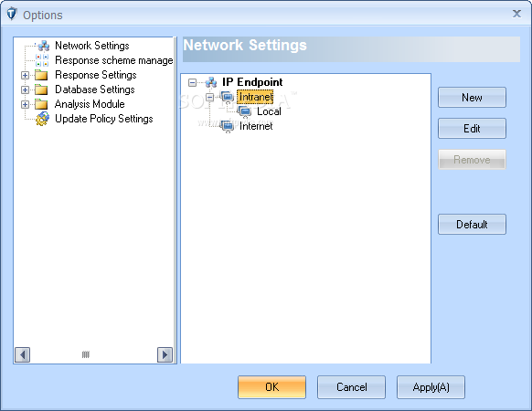The width and height of the screenshot is (532, 411).
Task: Select the Local endpoint label
Action: [269, 111]
